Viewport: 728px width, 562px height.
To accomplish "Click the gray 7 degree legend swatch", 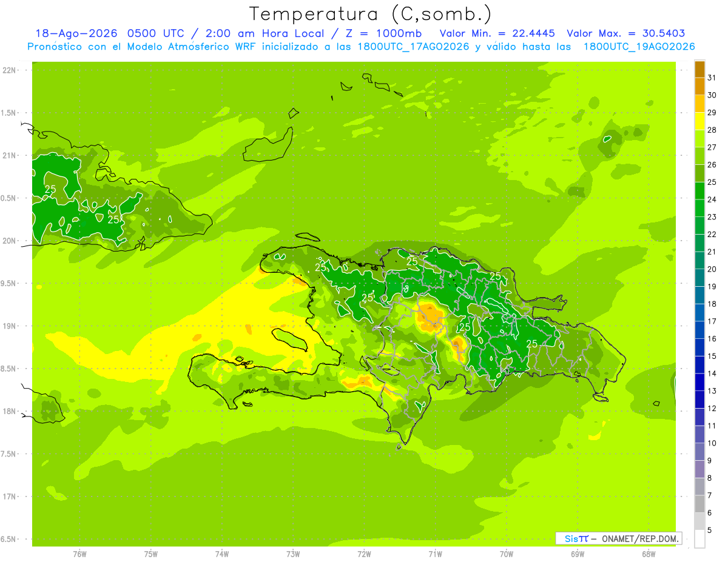I will (699, 487).
